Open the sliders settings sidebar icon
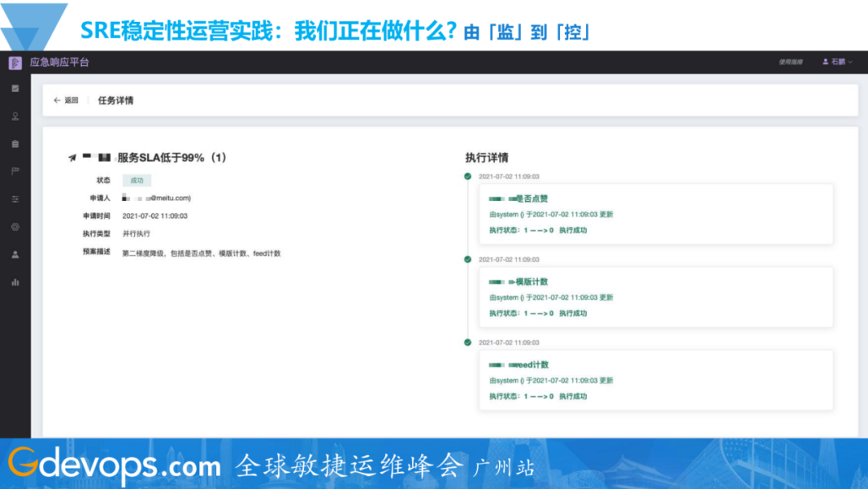This screenshot has height=489, width=868. [15, 199]
